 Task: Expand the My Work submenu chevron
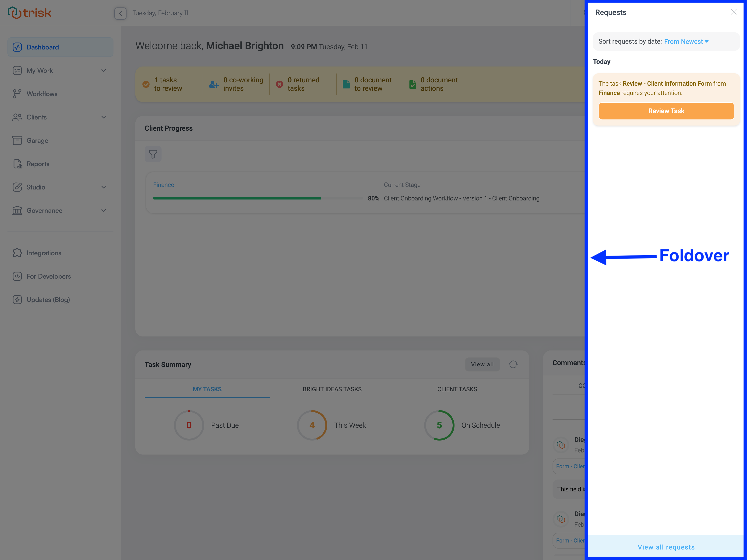coord(104,70)
